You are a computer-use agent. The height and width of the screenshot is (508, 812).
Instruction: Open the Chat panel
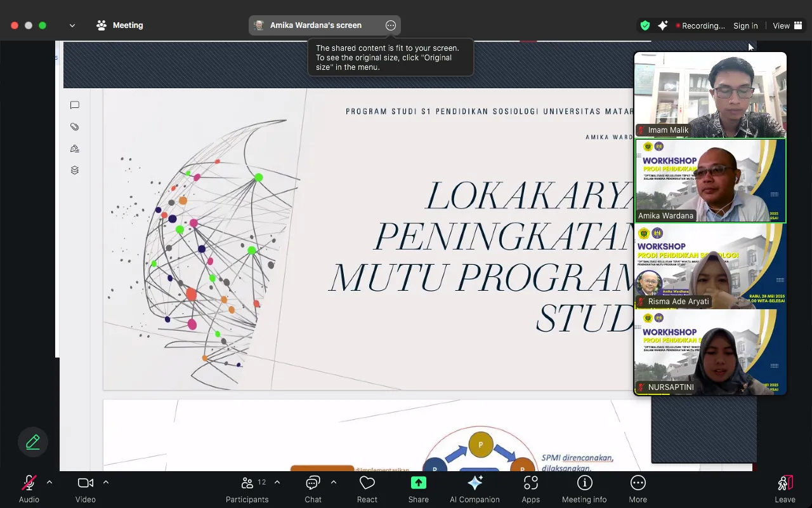(313, 488)
